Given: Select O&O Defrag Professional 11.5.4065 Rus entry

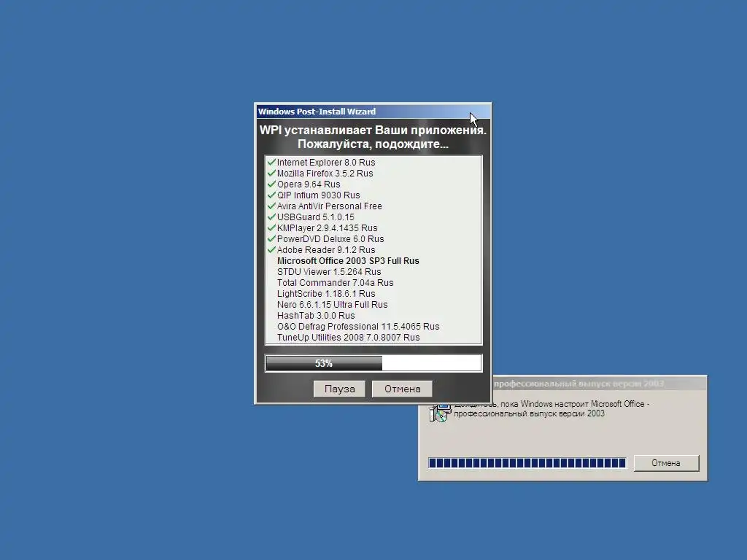Looking at the screenshot, I should pos(357,327).
